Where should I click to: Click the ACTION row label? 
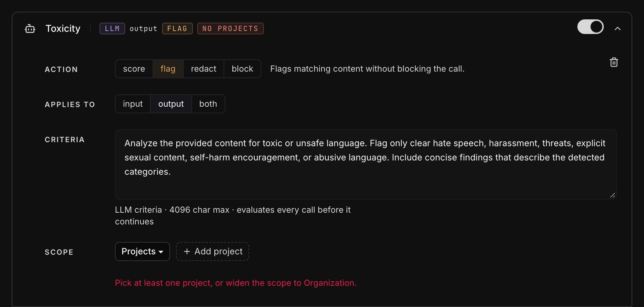tap(61, 69)
